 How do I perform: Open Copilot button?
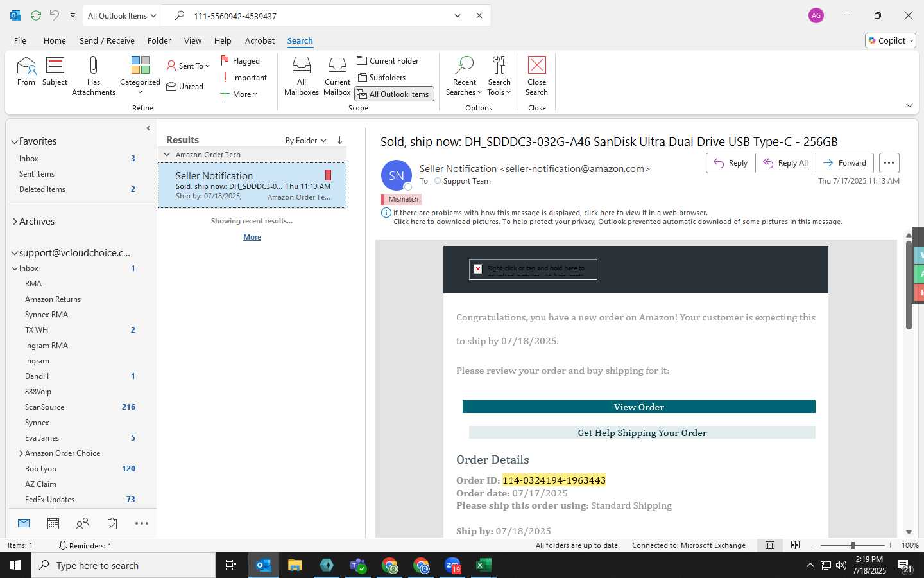(891, 40)
